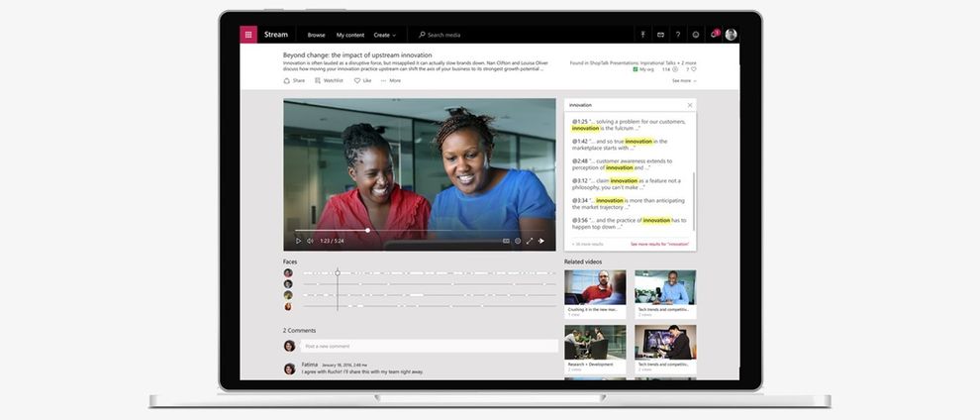980x420 pixels.
Task: Jump to transcript result at 2:48
Action: (622, 164)
